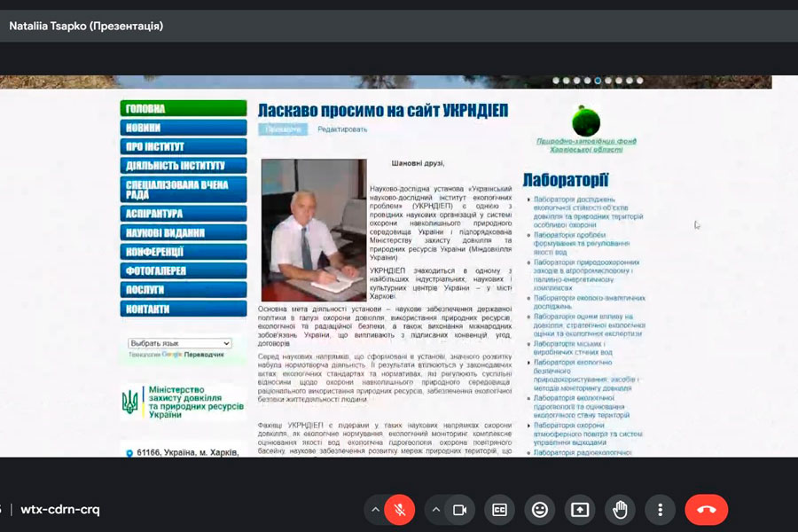
Task: Click the Переводчик translator link
Action: [x=204, y=355]
